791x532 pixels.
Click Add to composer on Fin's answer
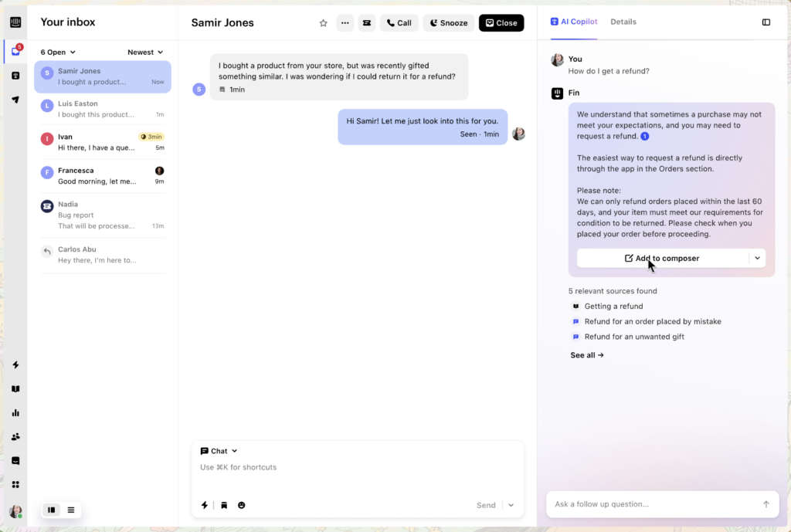pyautogui.click(x=662, y=258)
